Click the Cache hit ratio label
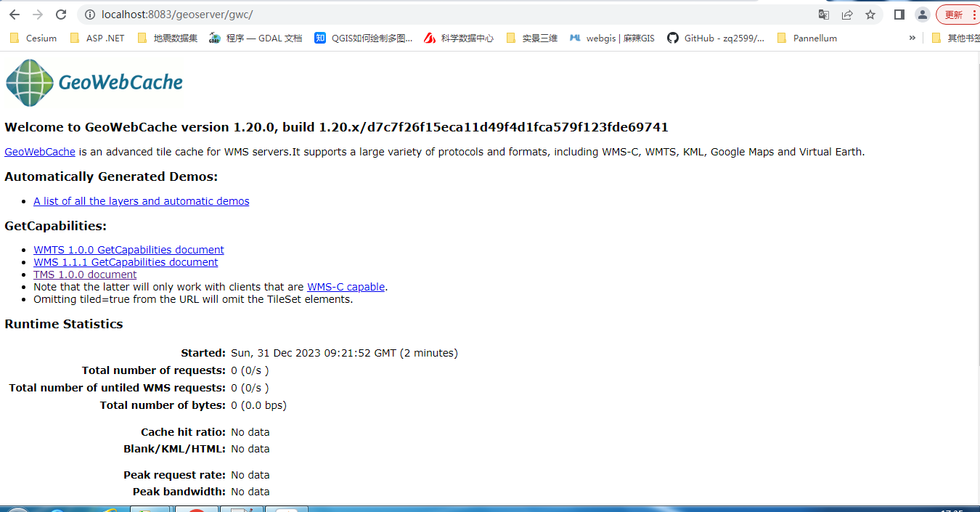This screenshot has height=512, width=980. click(183, 432)
